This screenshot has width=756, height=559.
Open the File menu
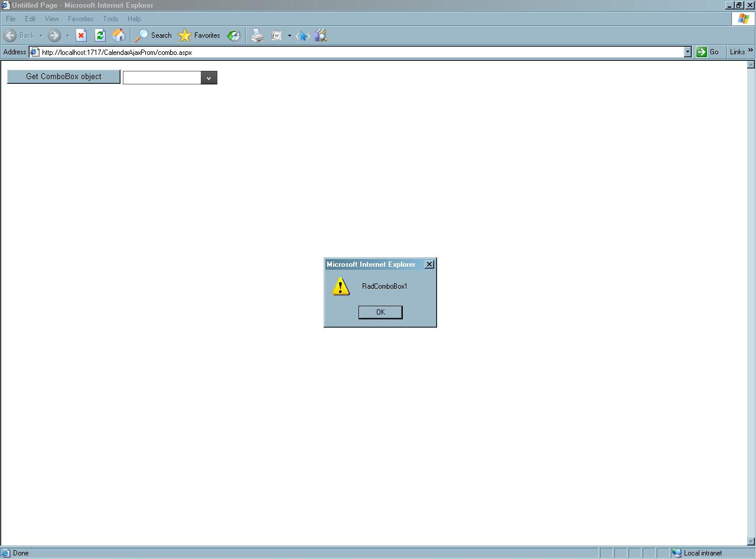point(11,19)
